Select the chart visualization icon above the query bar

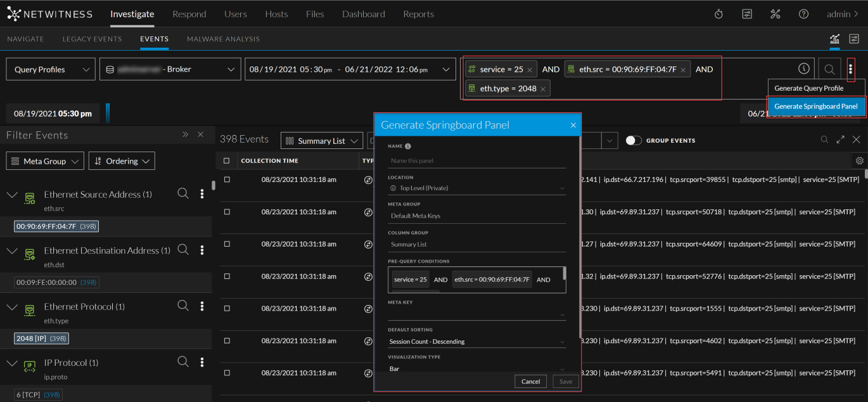pos(834,39)
